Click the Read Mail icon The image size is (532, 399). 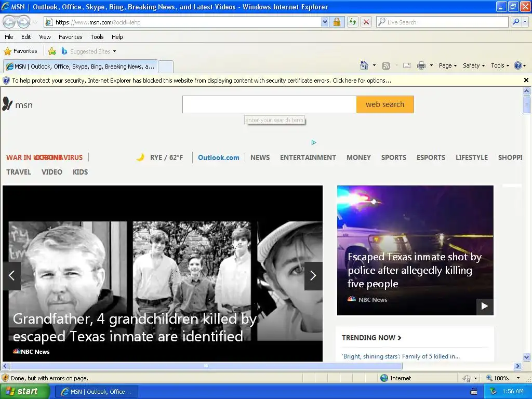(x=407, y=65)
